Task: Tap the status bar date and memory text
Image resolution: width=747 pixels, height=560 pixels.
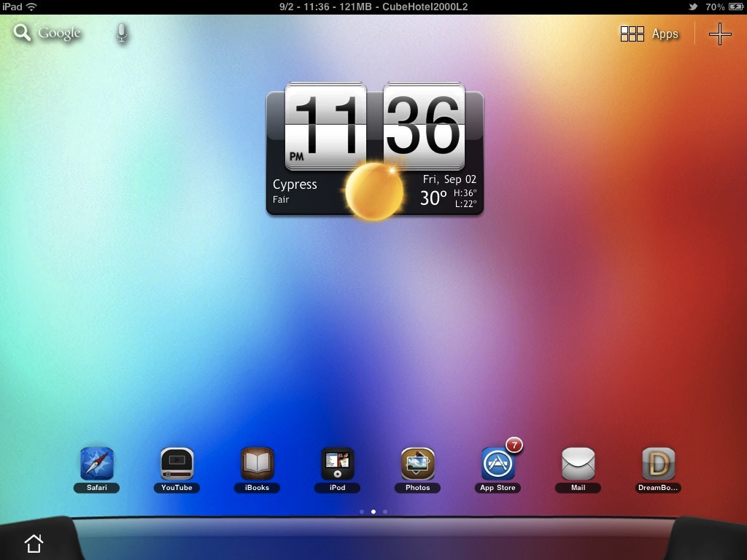Action: (x=373, y=7)
